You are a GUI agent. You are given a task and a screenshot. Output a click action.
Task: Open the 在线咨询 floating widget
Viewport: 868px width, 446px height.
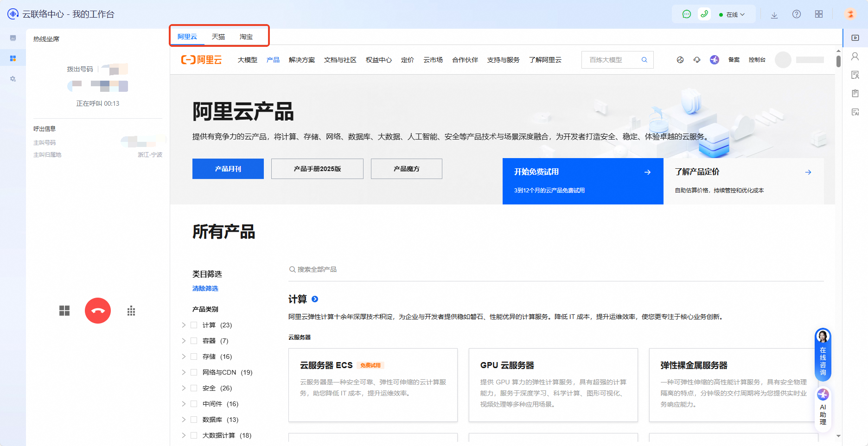tap(823, 354)
